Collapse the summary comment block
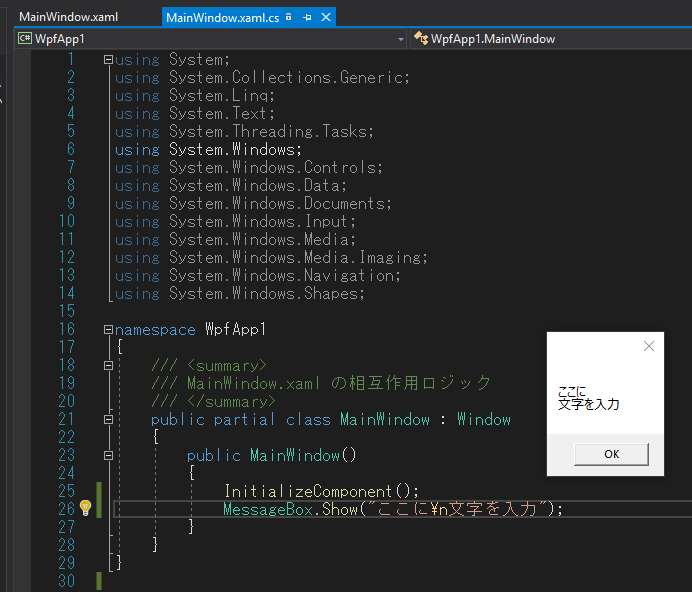Viewport: 692px width, 592px height. pos(108,366)
